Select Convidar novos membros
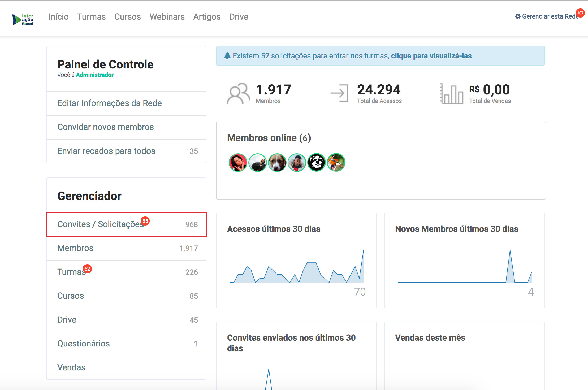Screen dimensions: 588x390 [106, 127]
